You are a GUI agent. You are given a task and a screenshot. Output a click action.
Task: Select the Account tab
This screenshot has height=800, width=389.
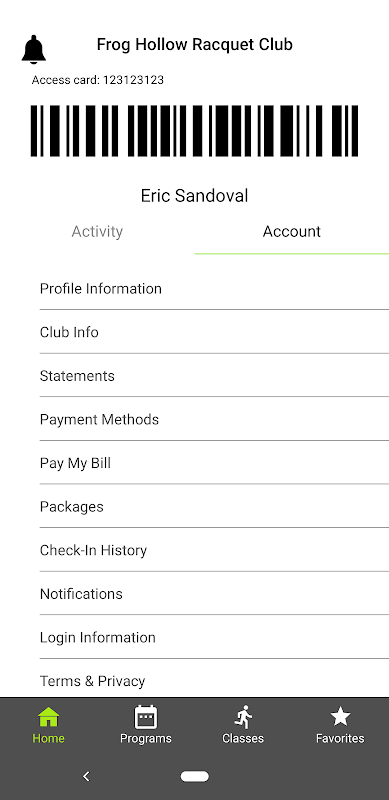[x=291, y=232]
